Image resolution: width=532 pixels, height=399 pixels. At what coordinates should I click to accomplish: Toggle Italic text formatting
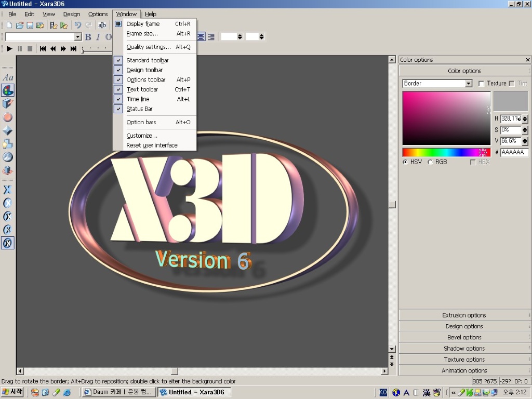click(x=98, y=37)
